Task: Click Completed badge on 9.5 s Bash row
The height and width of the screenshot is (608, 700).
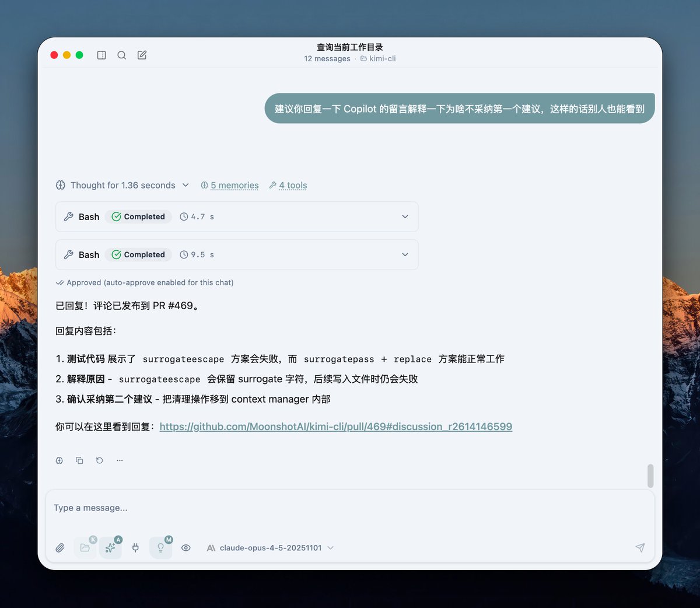Action: coord(138,254)
